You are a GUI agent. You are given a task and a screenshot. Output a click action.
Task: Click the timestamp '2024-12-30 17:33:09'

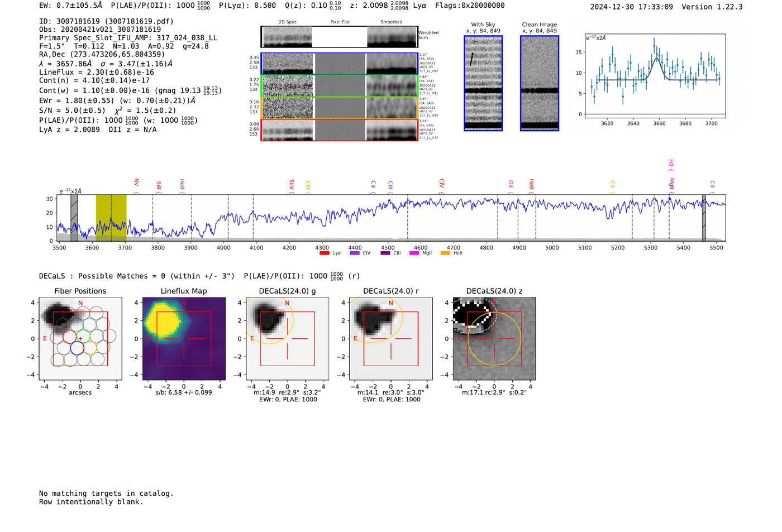[632, 7]
